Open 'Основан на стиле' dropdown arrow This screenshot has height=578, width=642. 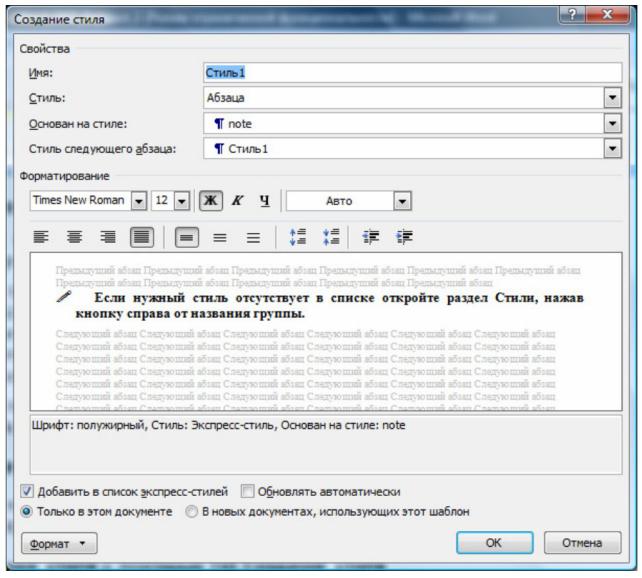click(x=613, y=123)
